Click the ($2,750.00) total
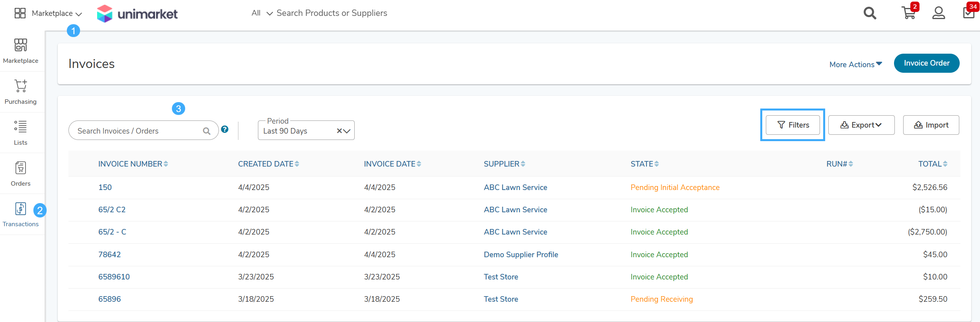Screen dimensions: 980x322 pos(927,232)
